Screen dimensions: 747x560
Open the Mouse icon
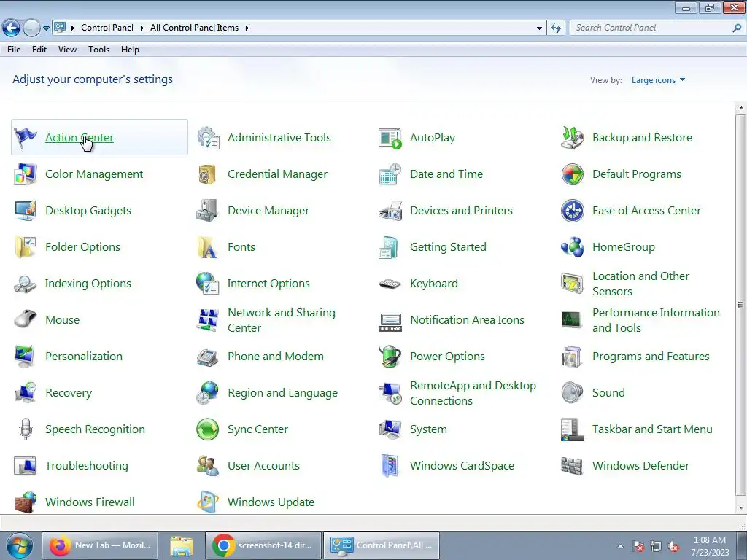click(x=26, y=320)
